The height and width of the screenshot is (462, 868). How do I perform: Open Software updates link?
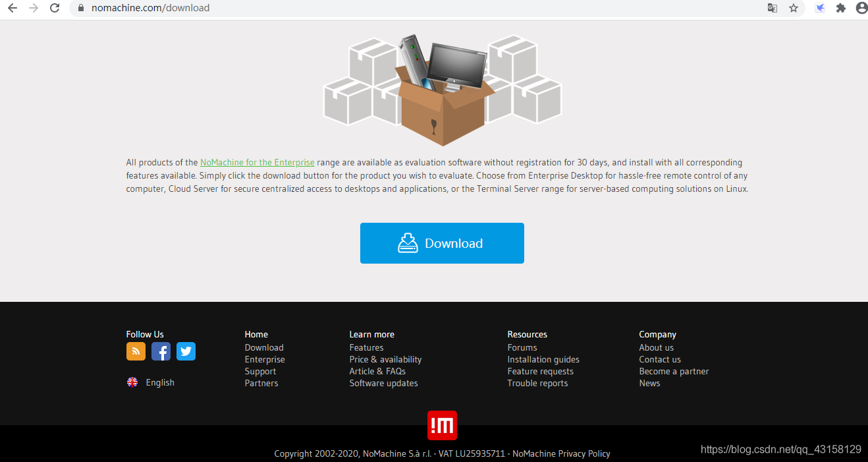tap(383, 383)
